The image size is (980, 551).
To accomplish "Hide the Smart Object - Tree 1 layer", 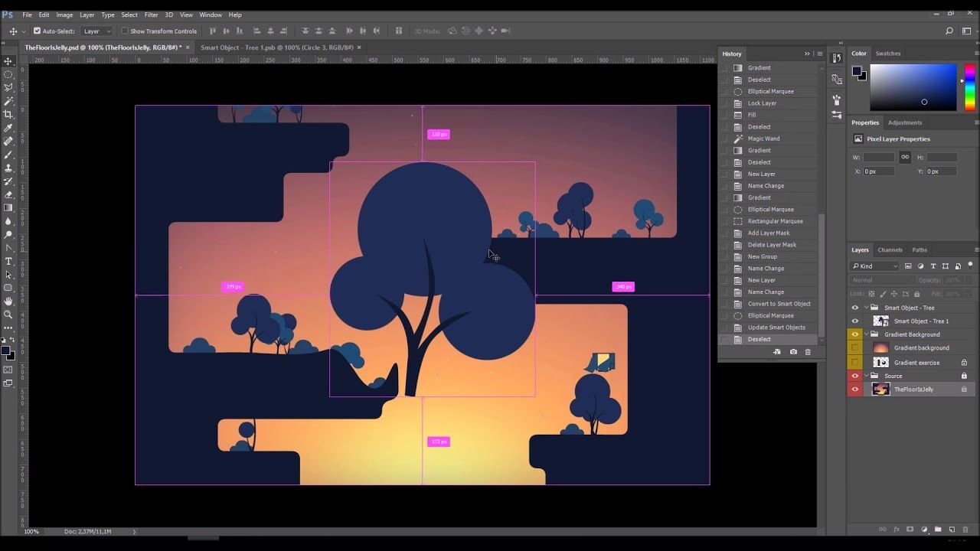I will (855, 321).
